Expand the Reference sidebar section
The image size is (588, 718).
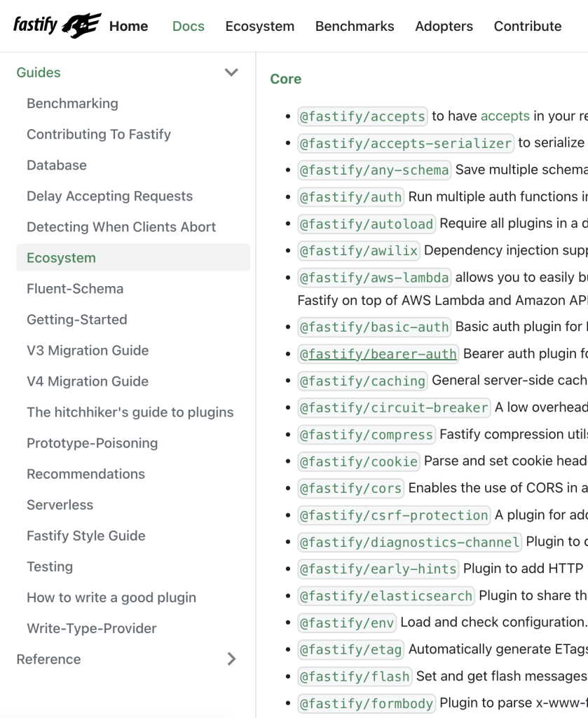(231, 659)
